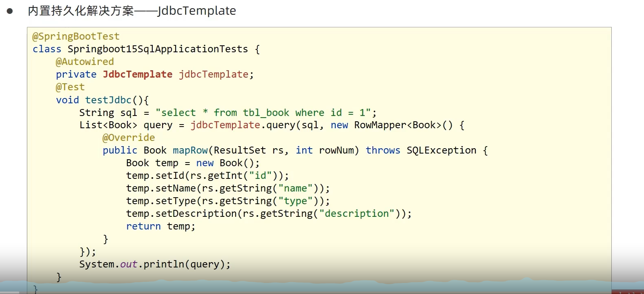This screenshot has width=644, height=294.
Task: Click the @Autowired annotation
Action: [x=85, y=62]
